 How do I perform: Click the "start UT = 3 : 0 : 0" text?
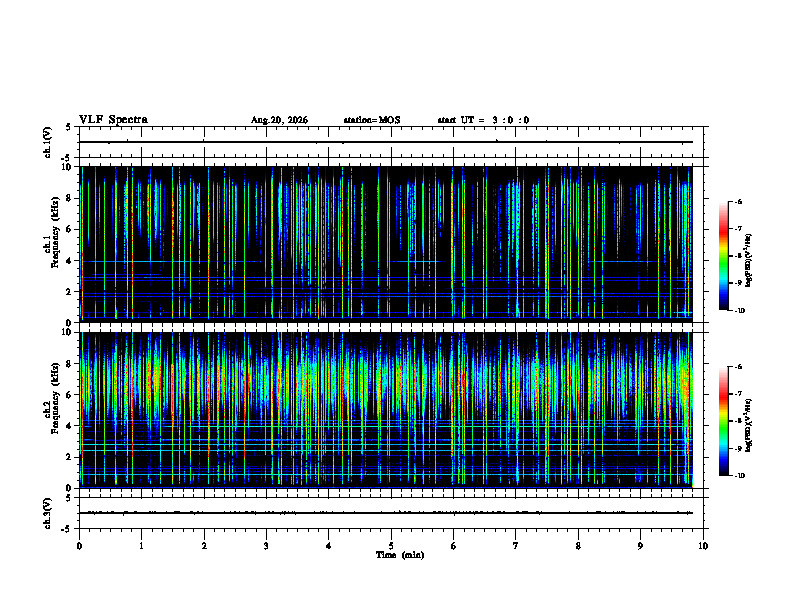pos(483,120)
